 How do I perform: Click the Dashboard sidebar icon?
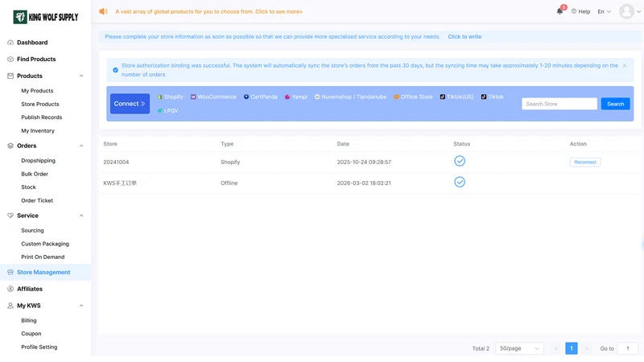pyautogui.click(x=10, y=43)
